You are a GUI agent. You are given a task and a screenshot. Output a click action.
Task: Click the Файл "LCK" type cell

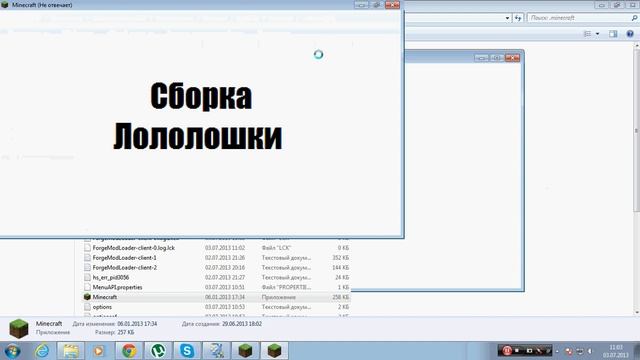tap(276, 248)
